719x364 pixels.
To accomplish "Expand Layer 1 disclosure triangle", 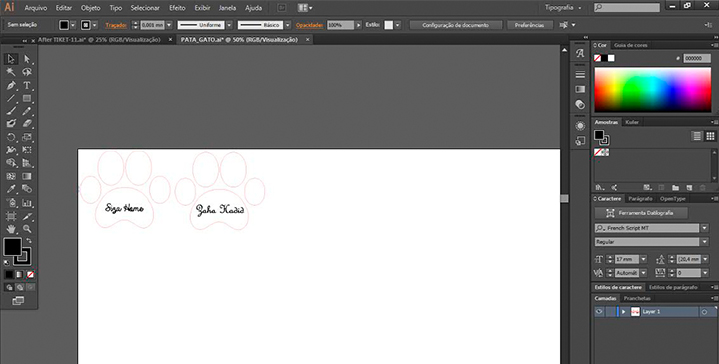I will 623,312.
